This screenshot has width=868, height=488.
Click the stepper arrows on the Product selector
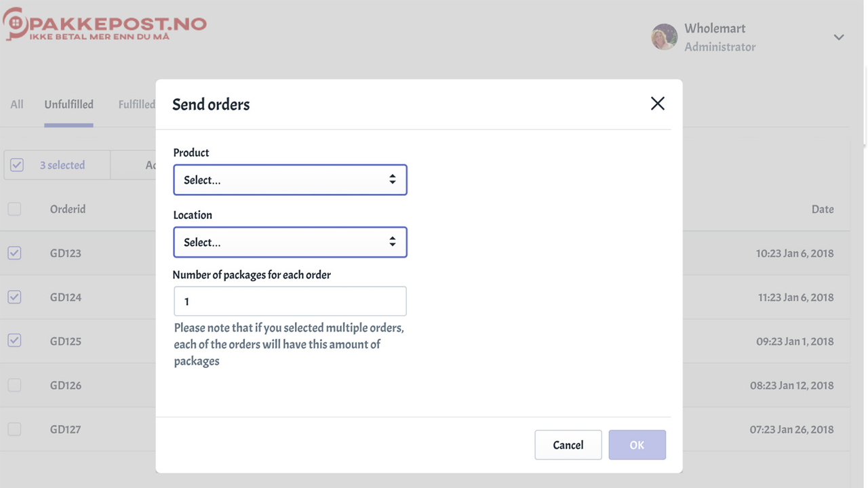[392, 179]
